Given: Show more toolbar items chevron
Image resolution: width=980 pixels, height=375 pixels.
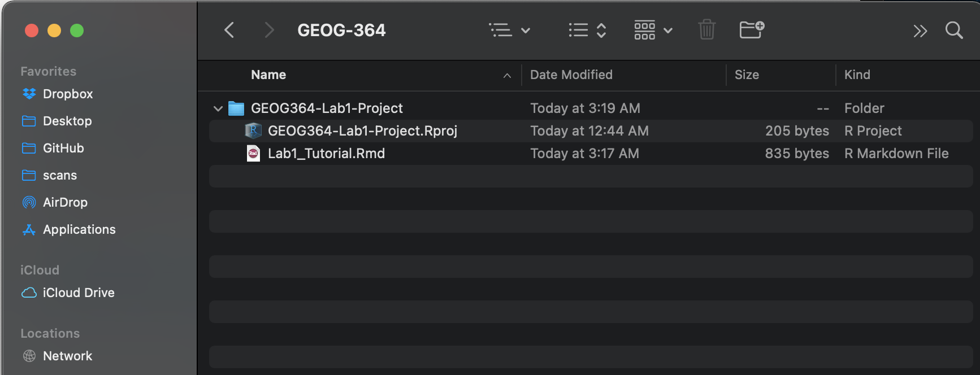Looking at the screenshot, I should 920,30.
